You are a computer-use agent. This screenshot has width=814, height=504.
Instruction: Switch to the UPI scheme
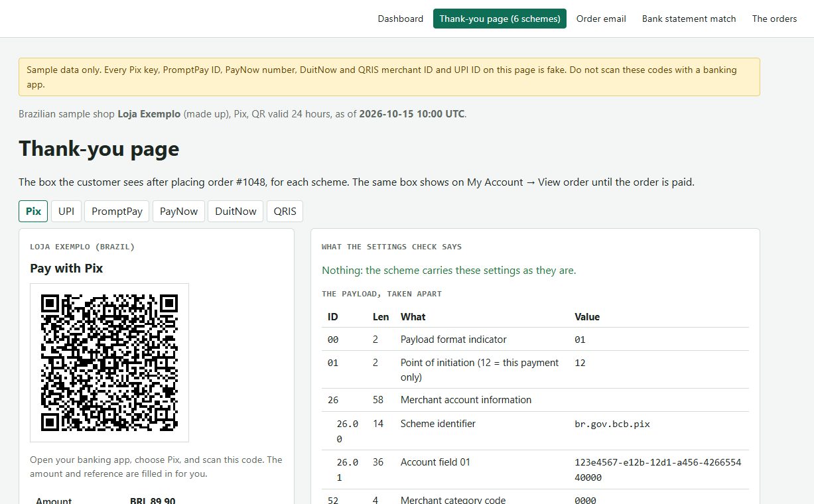(x=66, y=212)
